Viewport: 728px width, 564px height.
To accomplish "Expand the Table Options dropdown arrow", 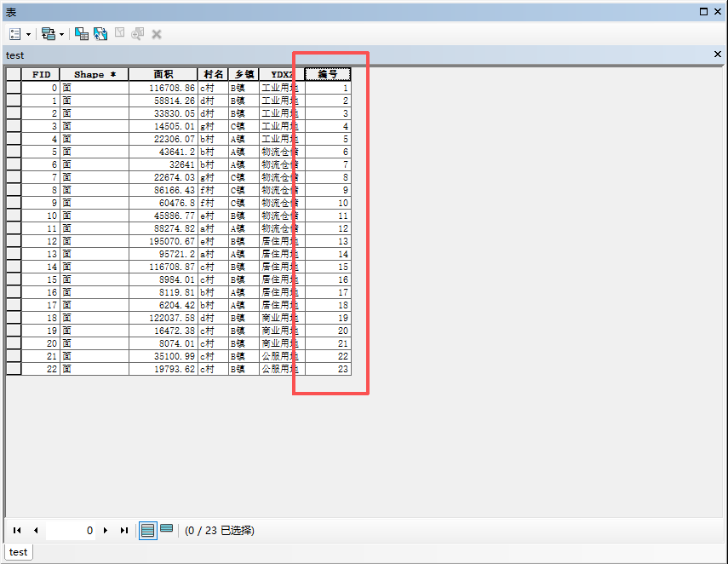I will coord(28,34).
